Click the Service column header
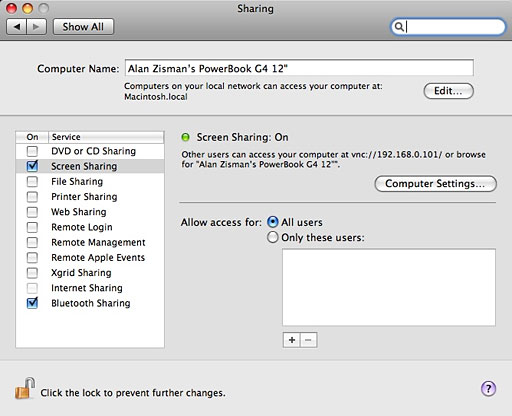Viewport: 512px width, 416px height. click(106, 137)
